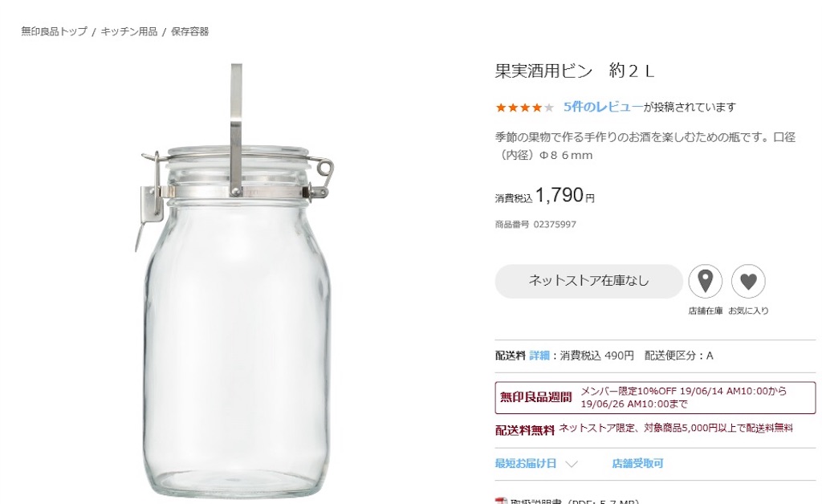
Task: Click the product description mentioning 口径 Φ86mm
Action: click(645, 146)
